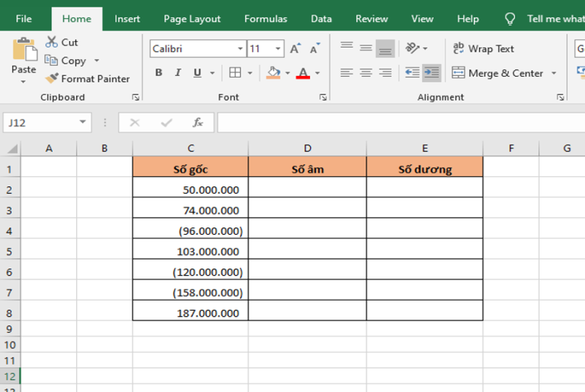The width and height of the screenshot is (585, 392).
Task: Expand the underline style dropdown arrow
Action: tap(212, 72)
